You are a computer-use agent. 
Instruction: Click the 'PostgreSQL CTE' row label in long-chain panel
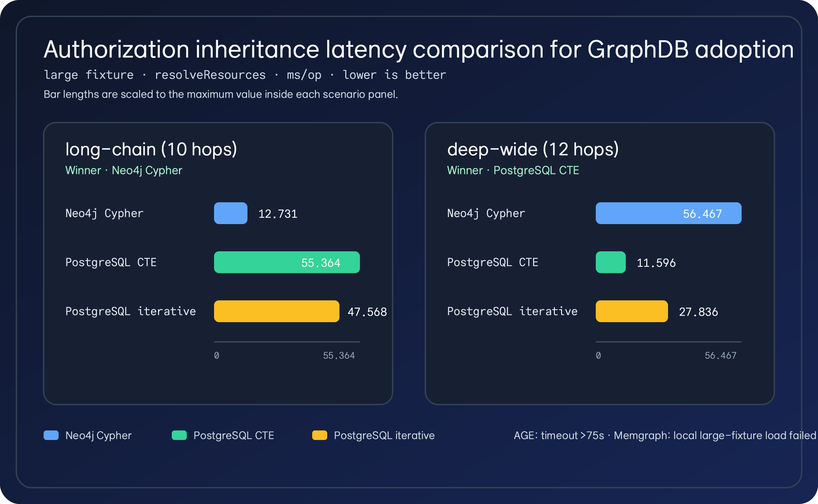tap(111, 263)
